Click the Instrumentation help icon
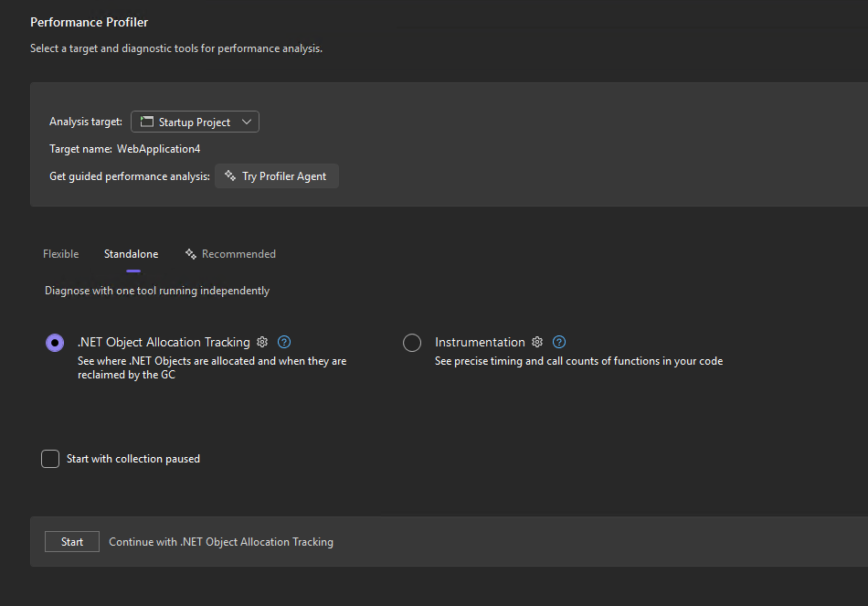 point(558,342)
